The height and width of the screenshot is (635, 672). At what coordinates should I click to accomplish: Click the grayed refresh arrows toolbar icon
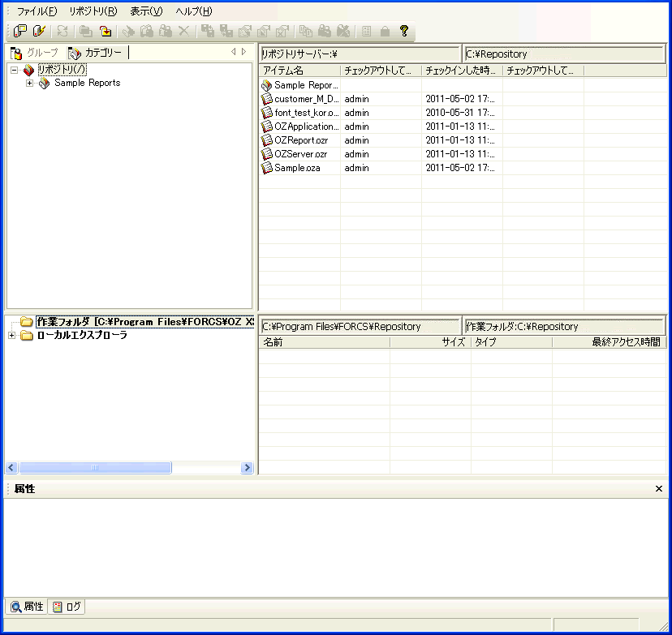click(x=62, y=31)
